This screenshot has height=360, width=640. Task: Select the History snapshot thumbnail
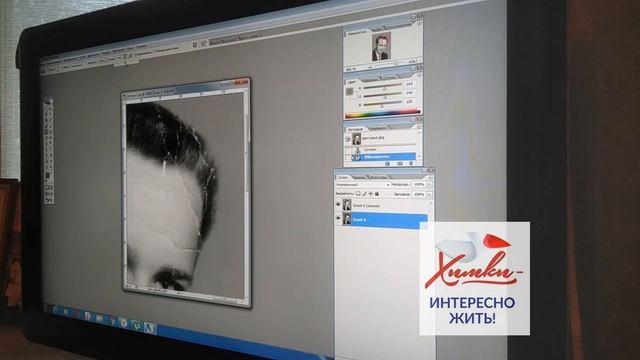coord(357,139)
